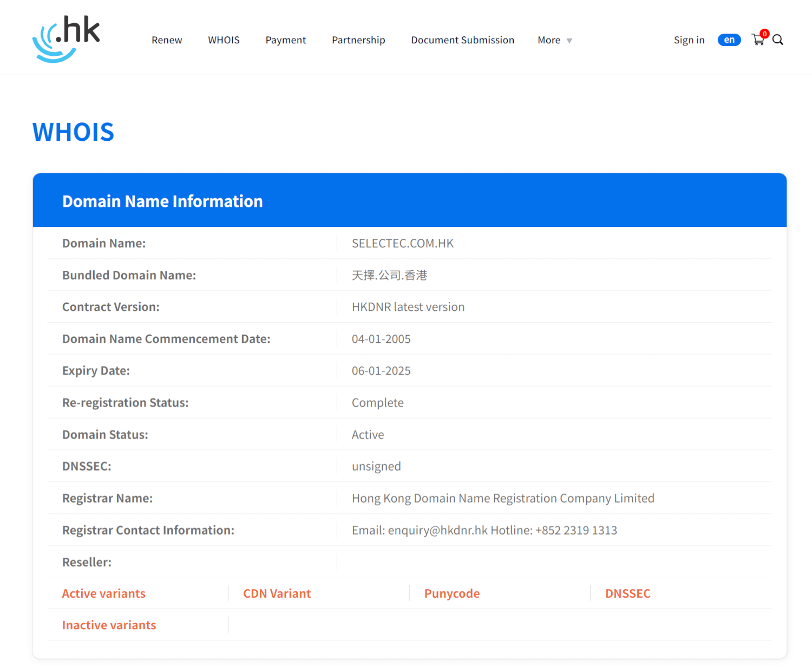Click the Domain Name Information header

tap(162, 201)
